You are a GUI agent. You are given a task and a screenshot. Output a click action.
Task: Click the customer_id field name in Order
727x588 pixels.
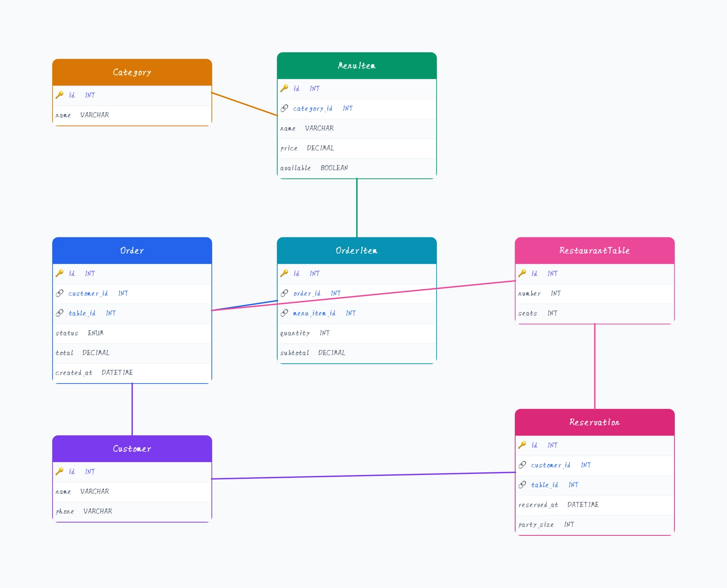pos(88,293)
